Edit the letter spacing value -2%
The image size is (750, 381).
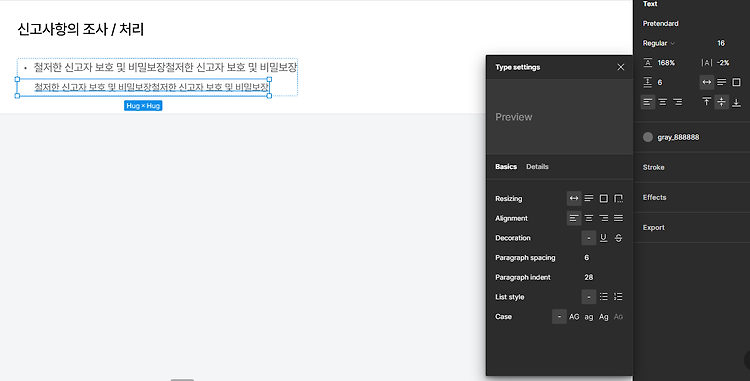click(723, 63)
